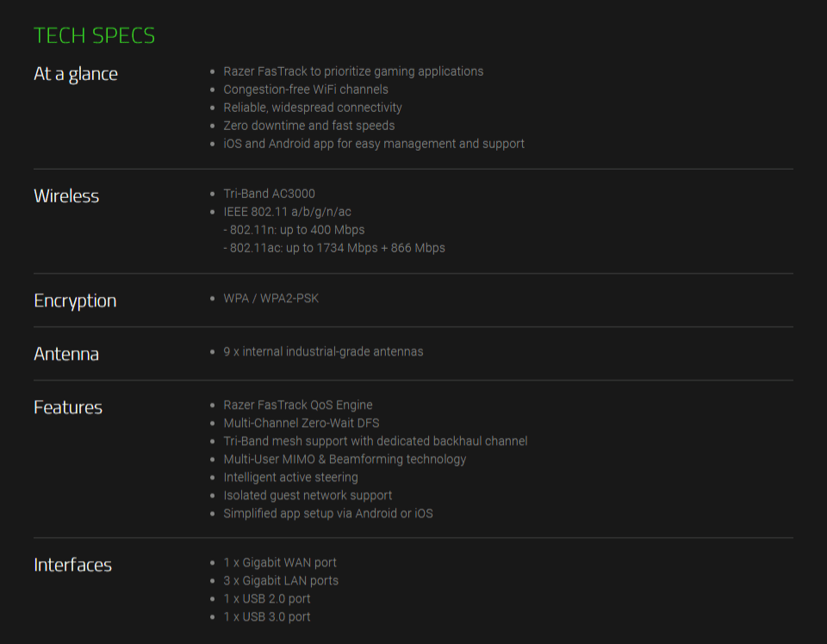Click the 9 x internal antennas line
The height and width of the screenshot is (644, 827).
[x=323, y=352]
